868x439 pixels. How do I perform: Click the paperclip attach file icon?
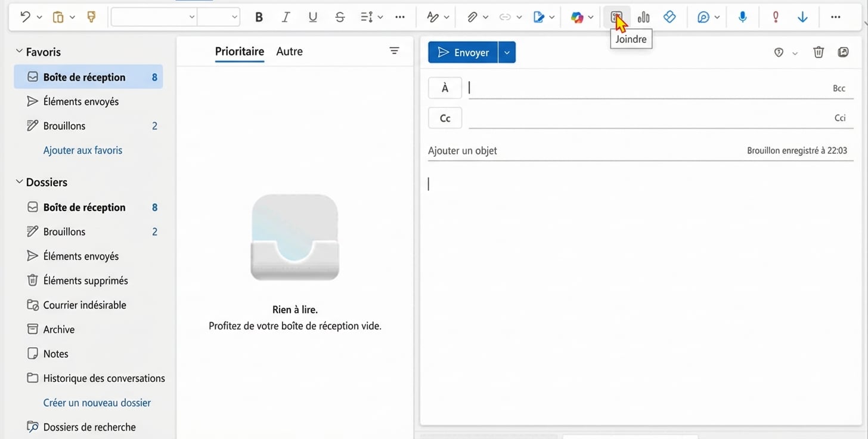coord(472,17)
